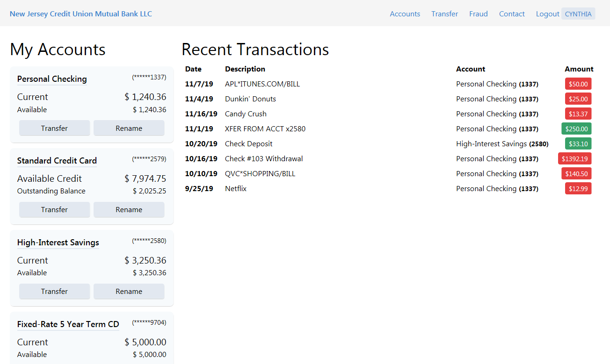Click the Logout link
Viewport: 610px width, 364px height.
coord(548,14)
